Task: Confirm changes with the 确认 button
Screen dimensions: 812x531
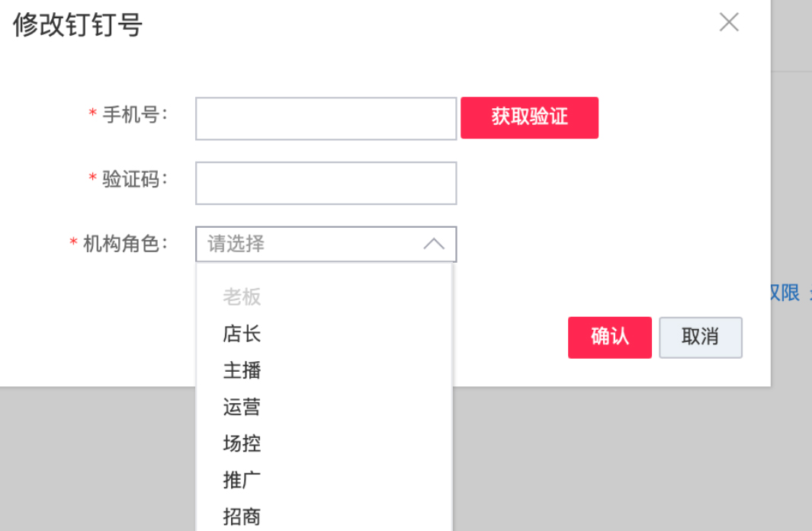Action: coord(609,337)
